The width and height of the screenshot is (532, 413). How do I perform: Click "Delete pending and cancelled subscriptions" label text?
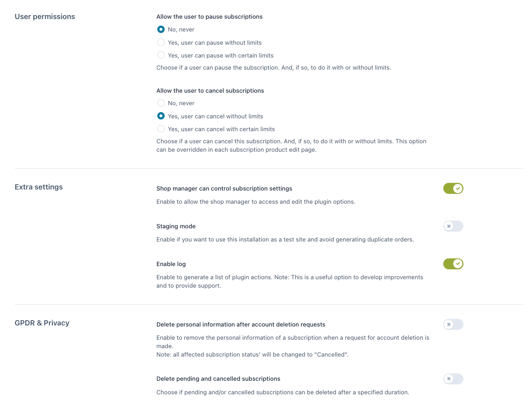(x=218, y=379)
